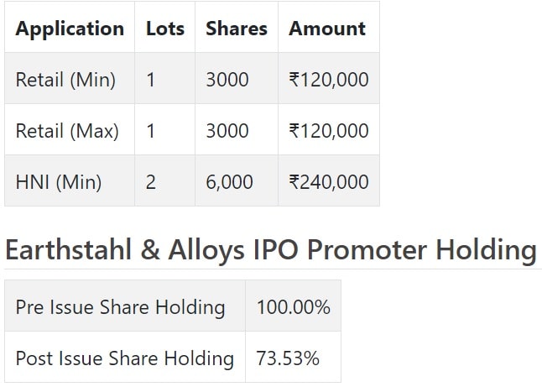Viewport: 542px width, 392px height.
Task: Select the HNI (Min) row label
Action: 59,182
